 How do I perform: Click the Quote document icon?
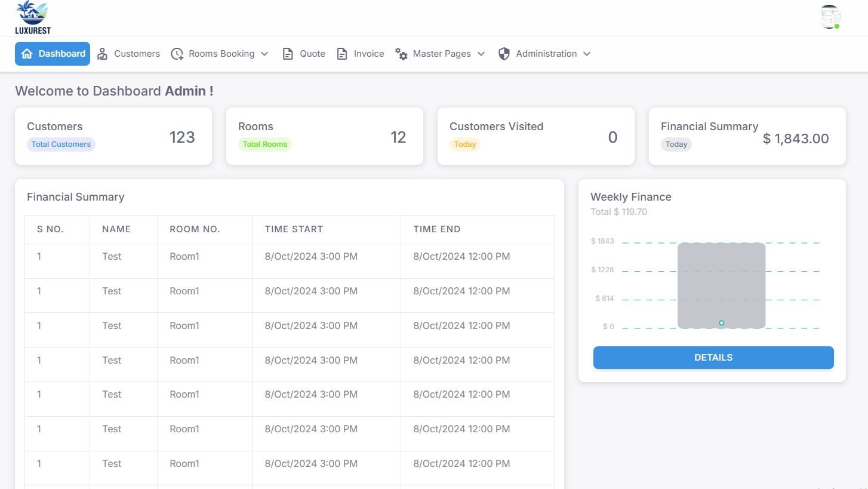coord(288,54)
